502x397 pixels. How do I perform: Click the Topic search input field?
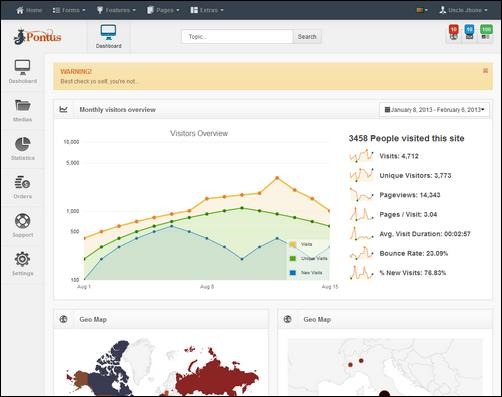pyautogui.click(x=237, y=37)
